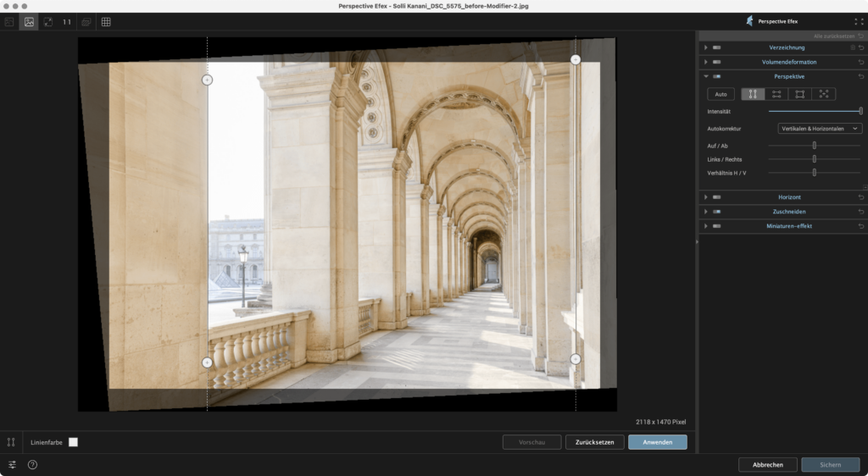Disable the Perspektive switch
The width and height of the screenshot is (868, 476).
coord(717,76)
